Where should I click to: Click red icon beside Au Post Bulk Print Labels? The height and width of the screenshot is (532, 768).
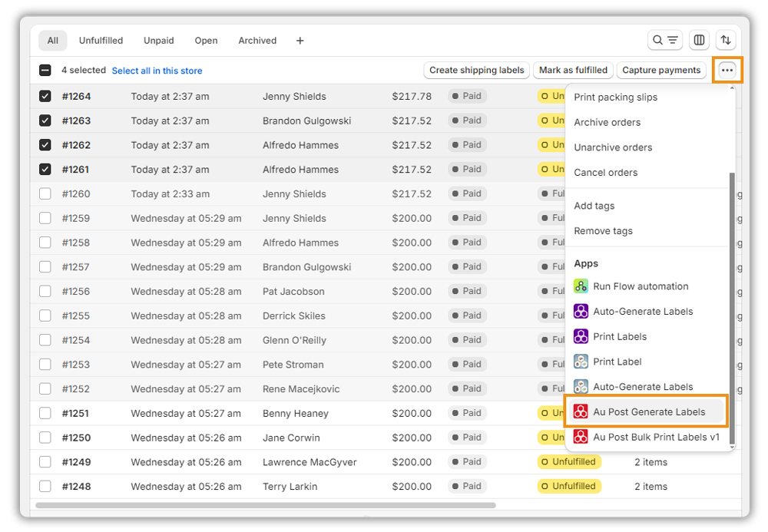[581, 437]
